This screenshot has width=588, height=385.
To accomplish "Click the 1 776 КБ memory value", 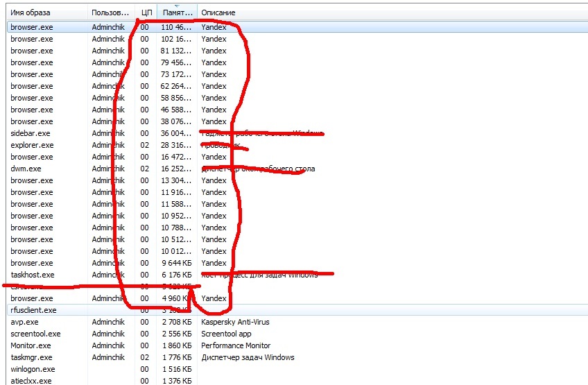I will (177, 357).
